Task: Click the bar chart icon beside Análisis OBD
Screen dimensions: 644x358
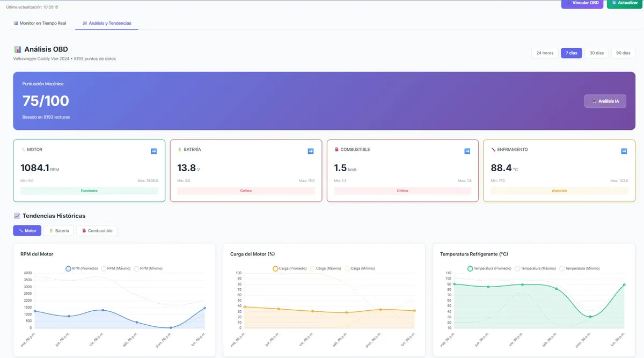Action: (18, 49)
